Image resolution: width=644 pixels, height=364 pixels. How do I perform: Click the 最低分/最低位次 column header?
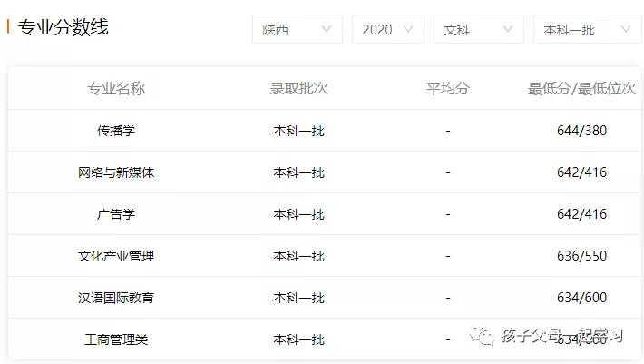coord(581,88)
